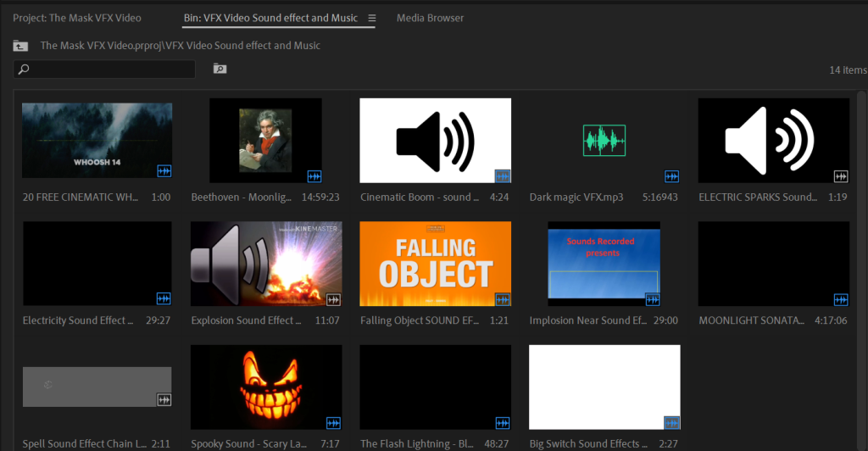This screenshot has height=451, width=868.
Task: Click media badge on ELECTRIC SPARKS thumbnail
Action: (840, 176)
